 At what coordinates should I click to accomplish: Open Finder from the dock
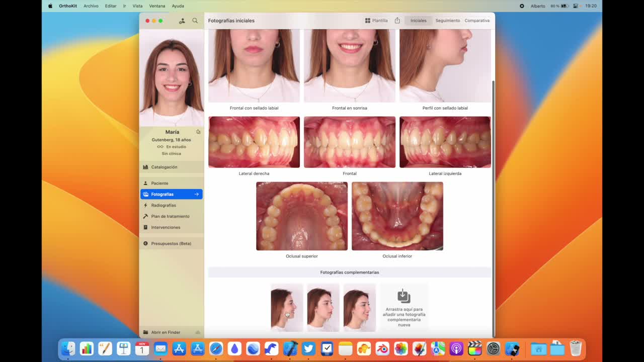coord(68,348)
